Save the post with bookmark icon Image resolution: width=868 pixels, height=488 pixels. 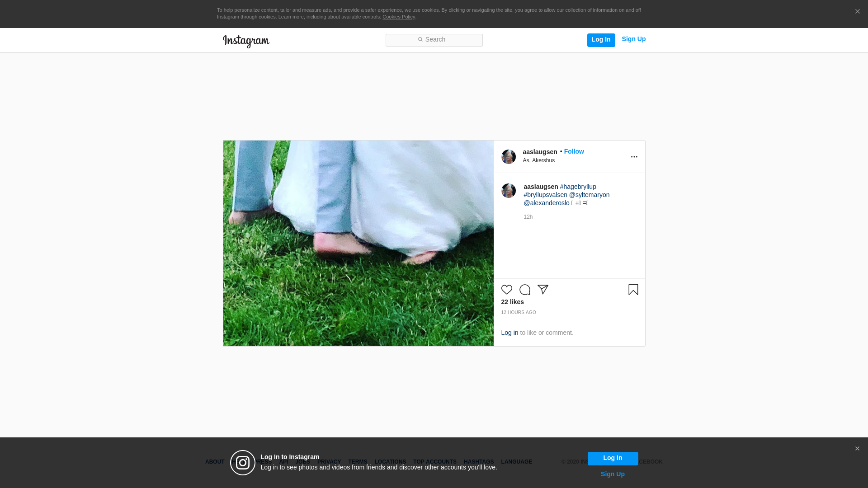tap(633, 290)
